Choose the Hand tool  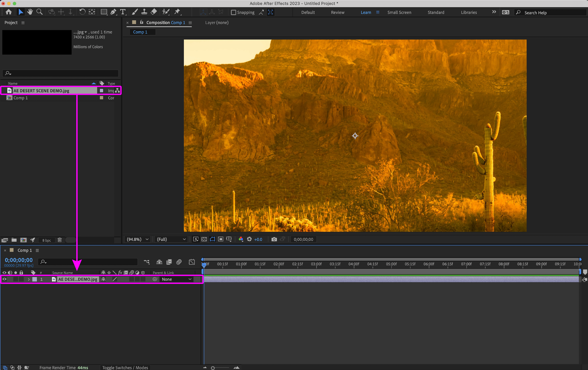(30, 12)
